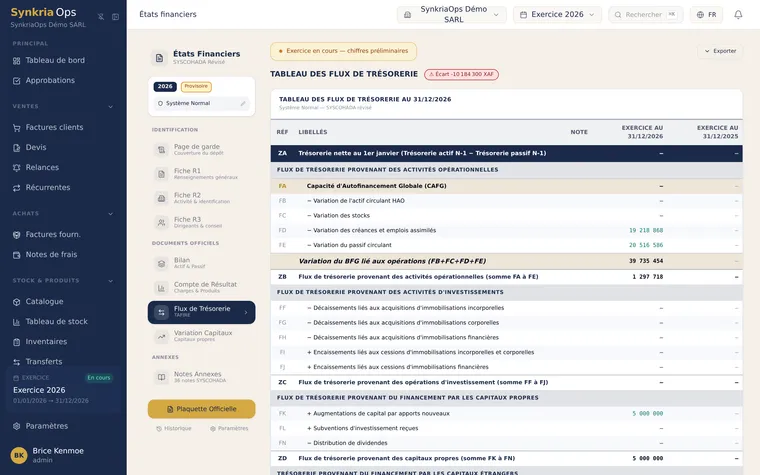The width and height of the screenshot is (760, 475).
Task: Open Paramètres link under Plaquette Officielle
Action: pos(229,428)
